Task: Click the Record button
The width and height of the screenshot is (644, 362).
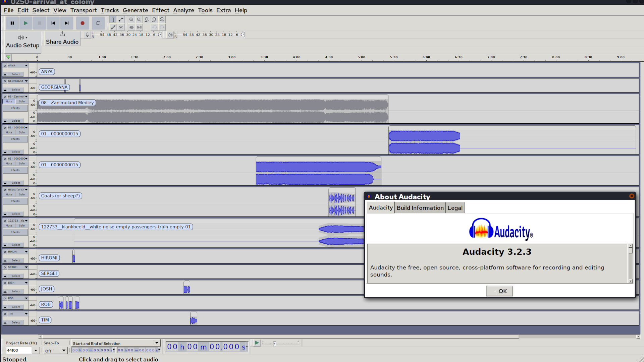Action: coord(82,23)
